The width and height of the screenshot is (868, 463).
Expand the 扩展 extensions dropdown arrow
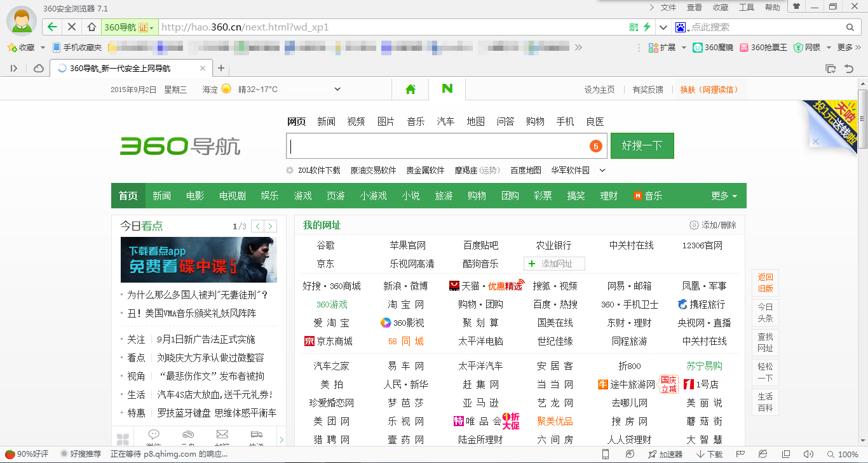[x=684, y=48]
